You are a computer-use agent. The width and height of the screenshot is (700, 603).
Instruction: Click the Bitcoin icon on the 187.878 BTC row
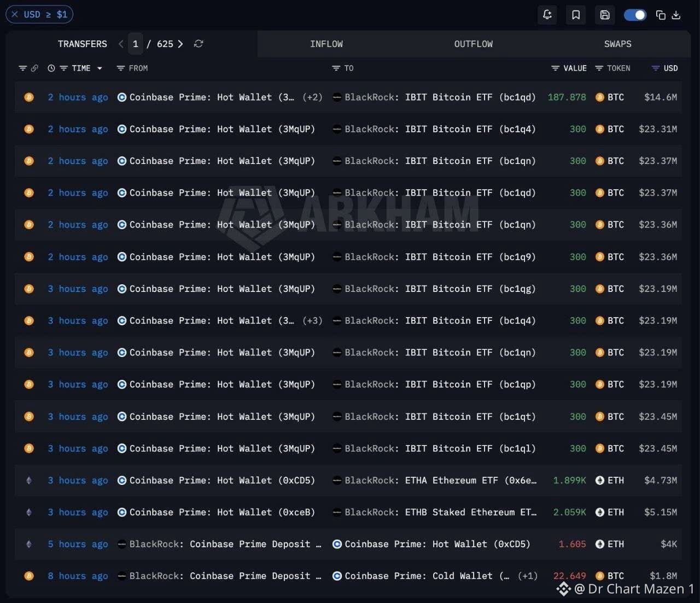click(29, 97)
